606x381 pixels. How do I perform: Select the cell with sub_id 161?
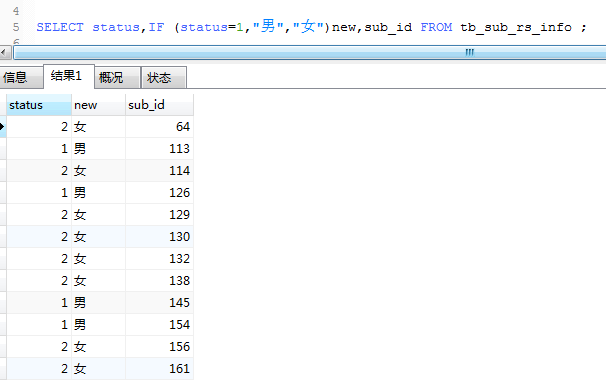159,369
